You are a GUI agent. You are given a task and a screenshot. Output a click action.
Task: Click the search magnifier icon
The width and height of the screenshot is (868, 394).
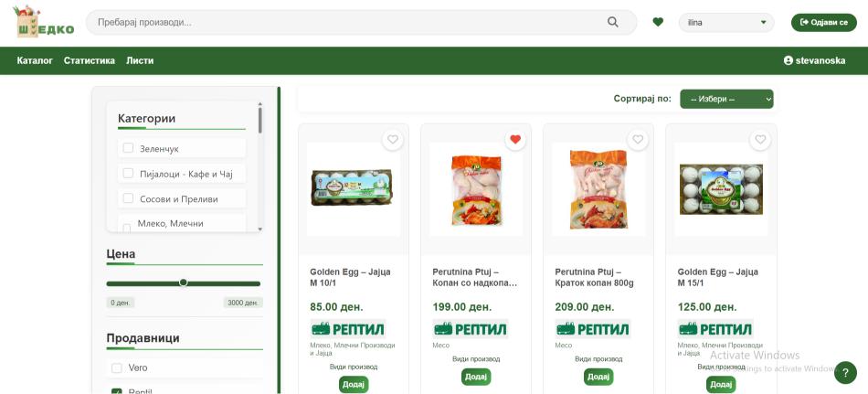coord(613,22)
